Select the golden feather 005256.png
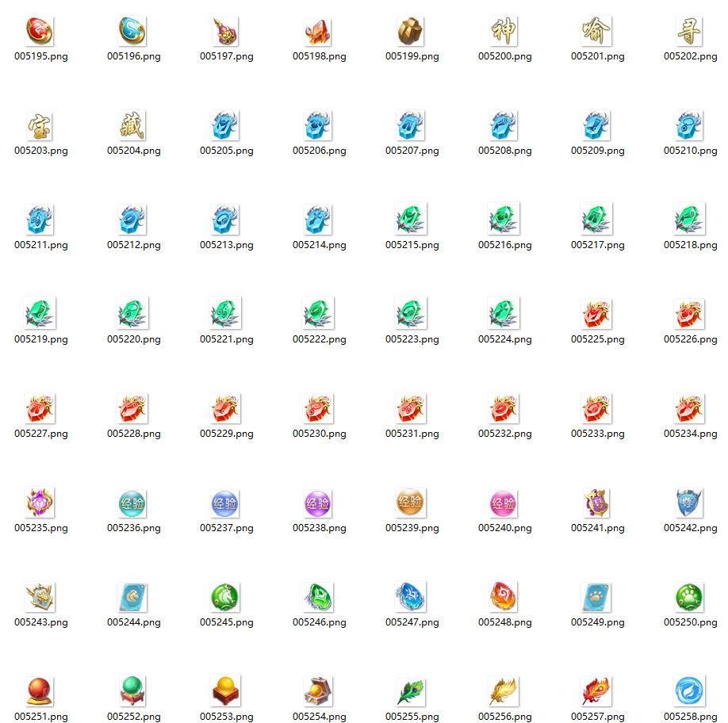This screenshot has height=723, width=728. 504,690
